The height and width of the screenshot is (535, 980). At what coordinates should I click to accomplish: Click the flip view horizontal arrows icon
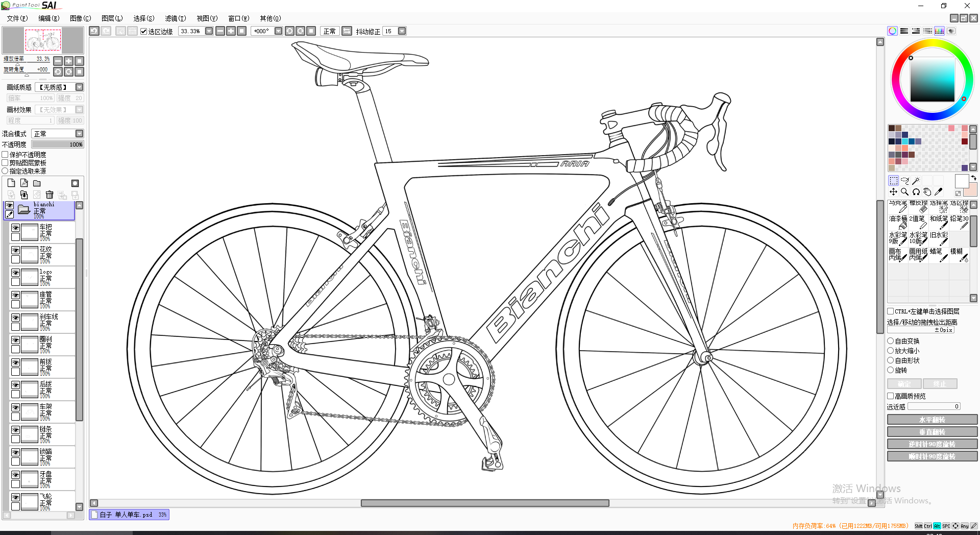point(347,31)
